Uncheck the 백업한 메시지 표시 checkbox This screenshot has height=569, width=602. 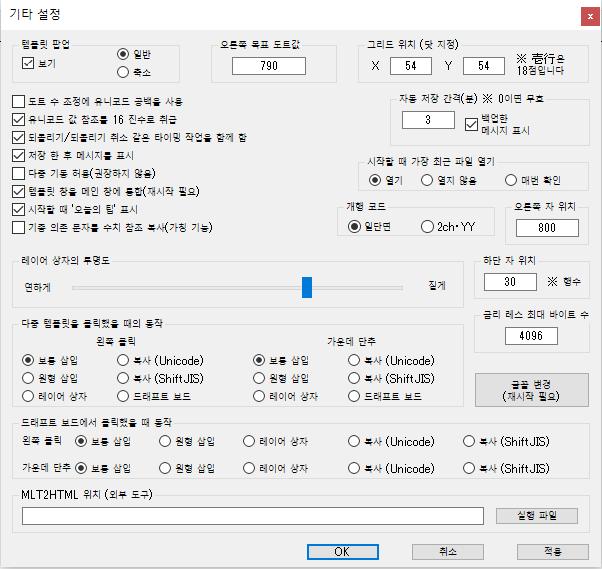pos(472,122)
